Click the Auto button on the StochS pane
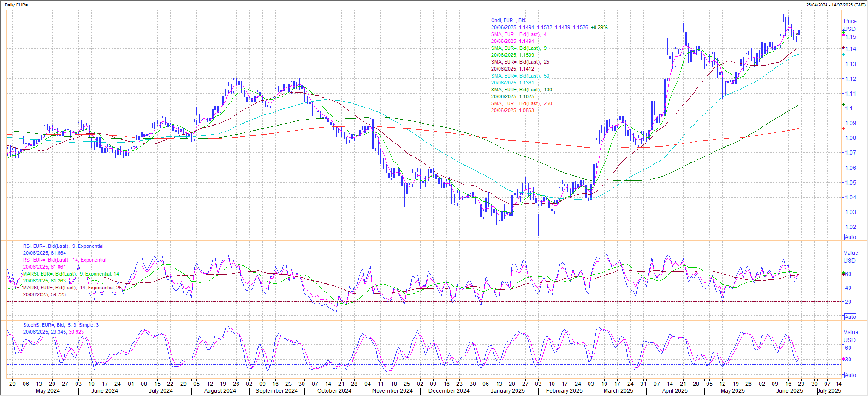 click(850, 375)
